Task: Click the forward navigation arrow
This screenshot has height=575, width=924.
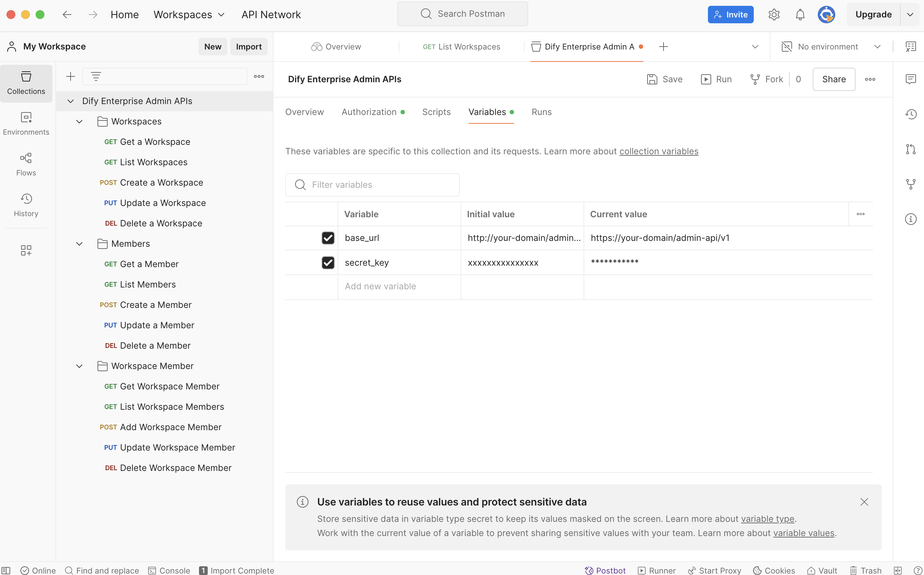Action: pos(93,15)
